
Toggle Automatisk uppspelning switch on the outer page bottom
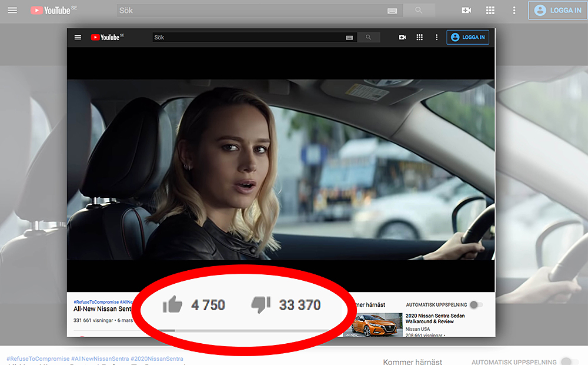566,361
